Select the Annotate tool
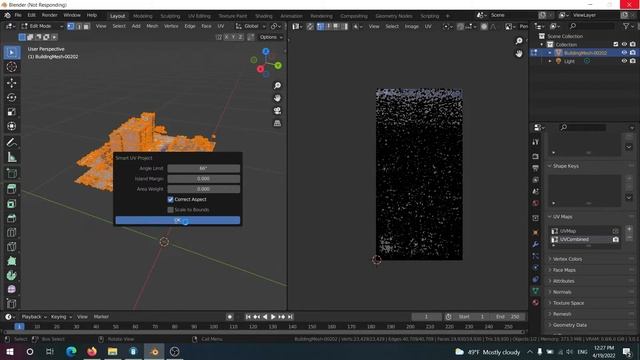This screenshot has width=640, height=360. pyautogui.click(x=11, y=142)
